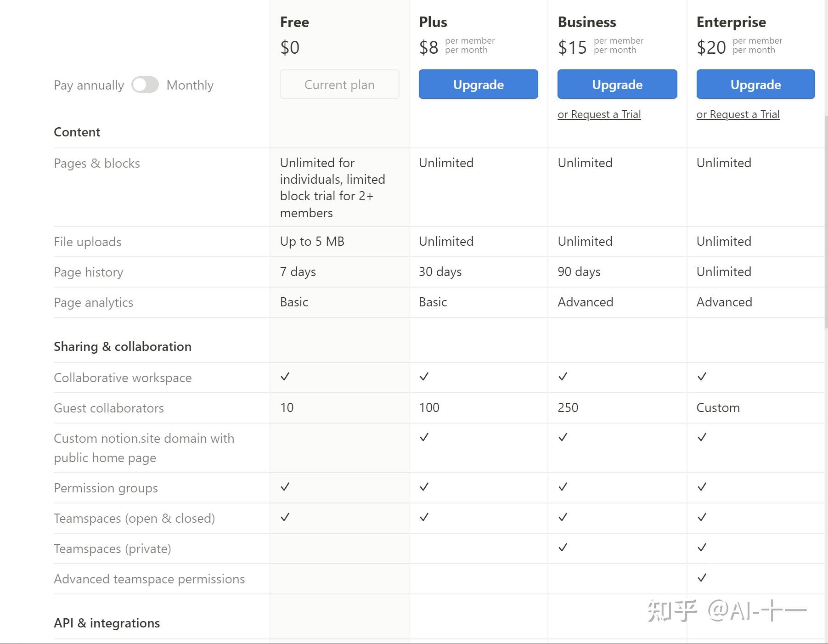Screen dimensions: 828x644
Task: Click Enterprise checkmark for Teamspaces (private)
Action: 702,548
